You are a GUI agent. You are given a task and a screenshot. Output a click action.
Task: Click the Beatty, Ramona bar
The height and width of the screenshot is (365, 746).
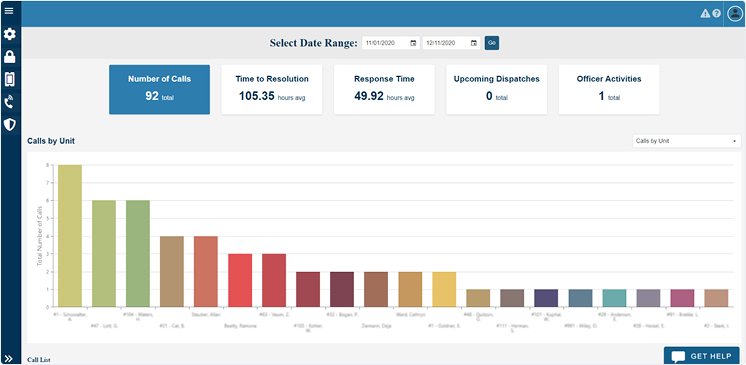tap(240, 280)
